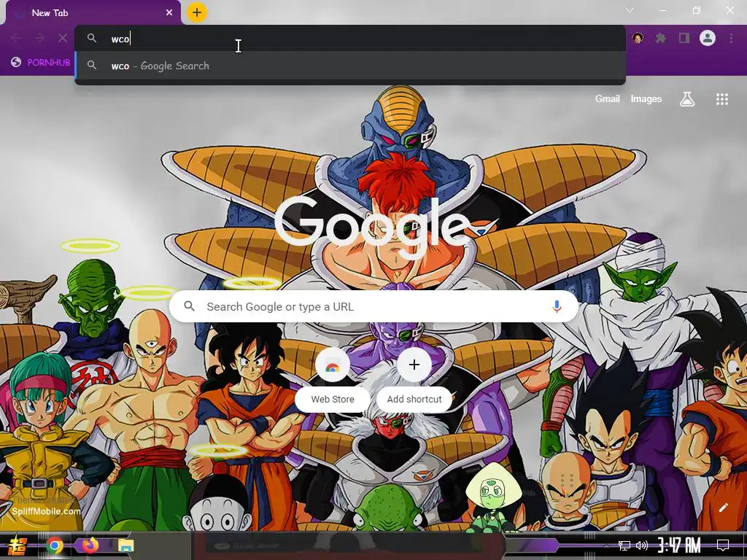Open the volume tray icon

point(642,545)
